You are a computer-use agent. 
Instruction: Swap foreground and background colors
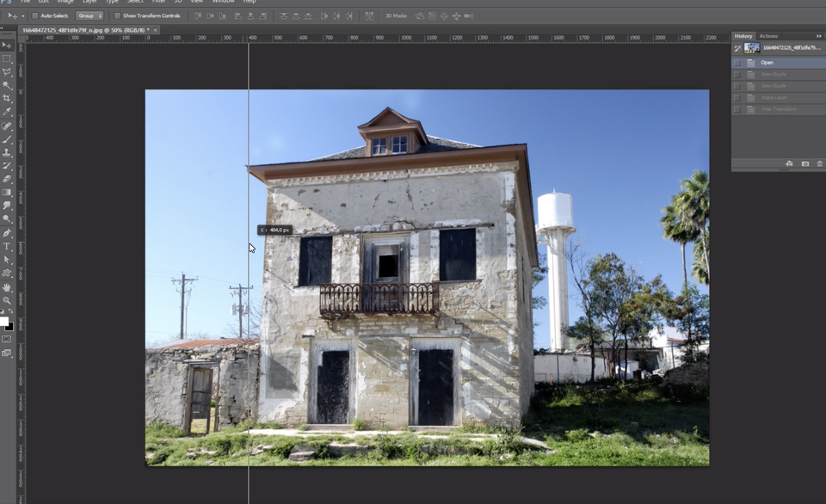click(x=10, y=311)
